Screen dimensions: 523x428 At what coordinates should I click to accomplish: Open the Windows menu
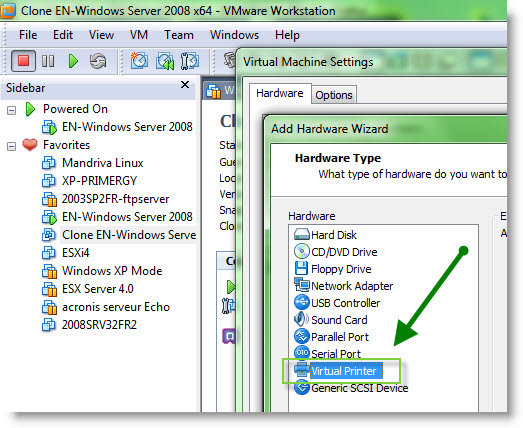pos(234,35)
